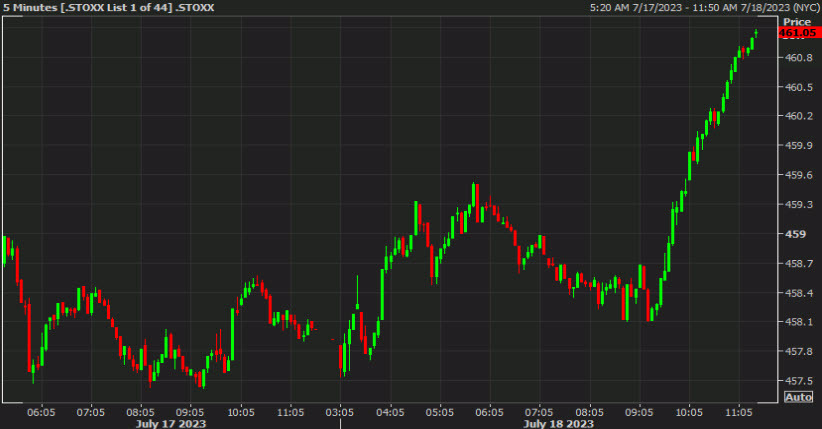Image resolution: width=822 pixels, height=429 pixels.
Task: Click the chart title '5 Minutes [.STOXX List 1 of 44] .STOXX'
Action: tap(109, 7)
